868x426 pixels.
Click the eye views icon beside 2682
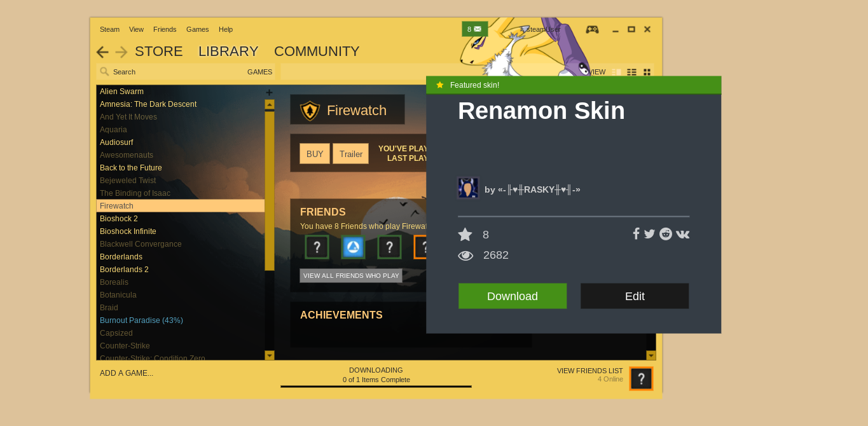[x=465, y=256]
